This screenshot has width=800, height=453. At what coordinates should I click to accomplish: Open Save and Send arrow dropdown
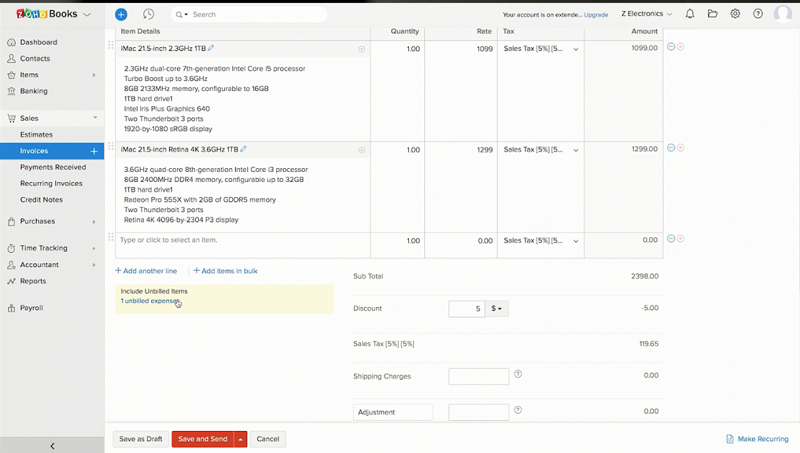(x=240, y=439)
